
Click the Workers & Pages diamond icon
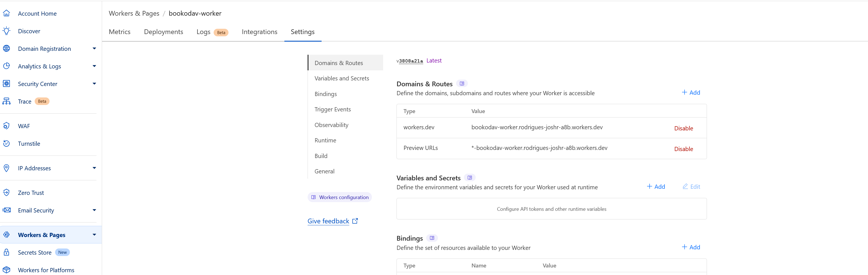pyautogui.click(x=6, y=235)
